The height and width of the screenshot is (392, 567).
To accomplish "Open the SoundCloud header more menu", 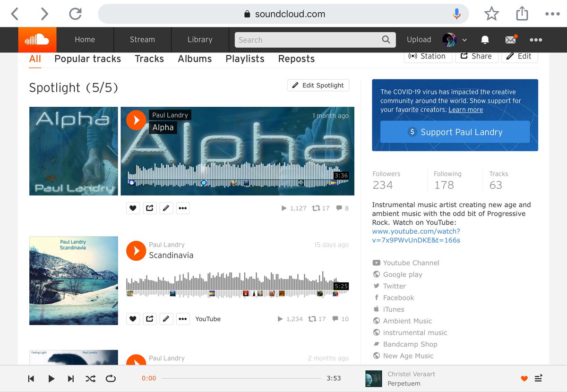I will point(536,40).
